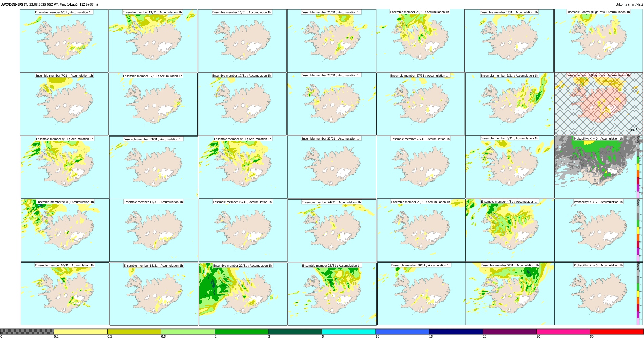Viewport: 644px width, 339px height.
Task: Click the yellow 0.1–0.3 legend swatch
Action: pyautogui.click(x=81, y=332)
